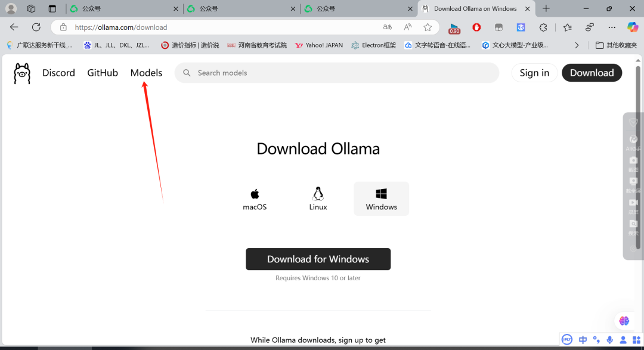Open the Copilot sidebar icon
Image resolution: width=644 pixels, height=350 pixels.
[x=633, y=27]
